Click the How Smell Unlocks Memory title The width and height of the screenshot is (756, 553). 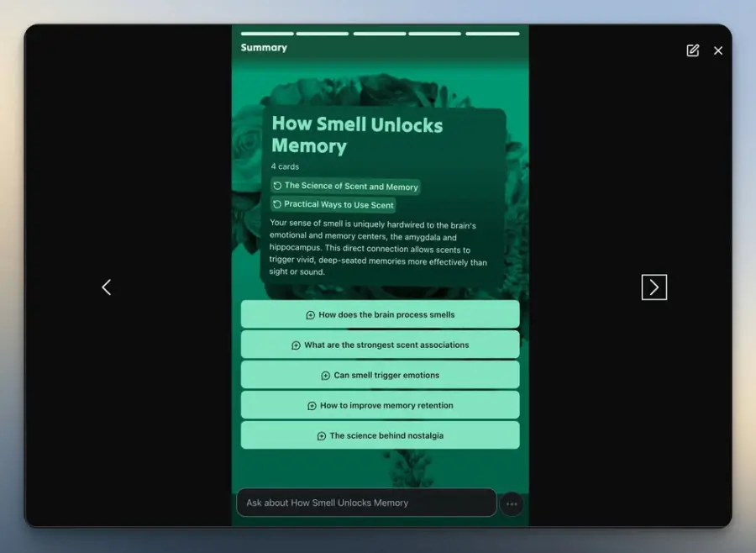[357, 134]
